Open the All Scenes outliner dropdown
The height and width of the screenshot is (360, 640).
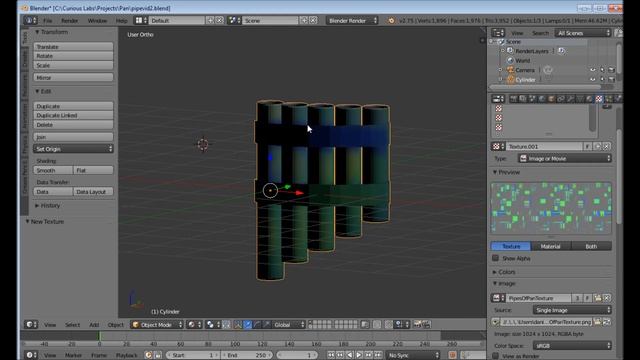pyautogui.click(x=583, y=33)
